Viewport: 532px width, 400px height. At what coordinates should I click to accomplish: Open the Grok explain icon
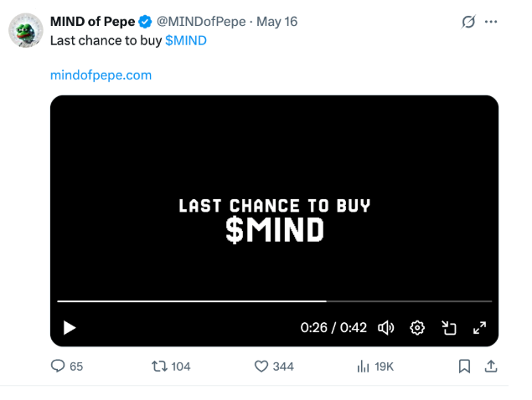click(x=468, y=22)
